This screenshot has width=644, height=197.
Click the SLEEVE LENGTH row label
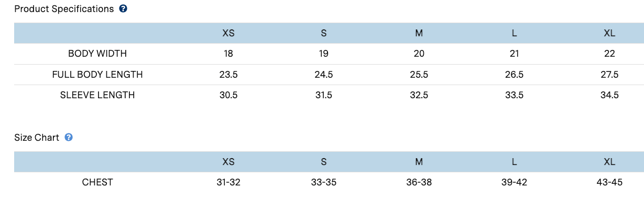coord(97,95)
